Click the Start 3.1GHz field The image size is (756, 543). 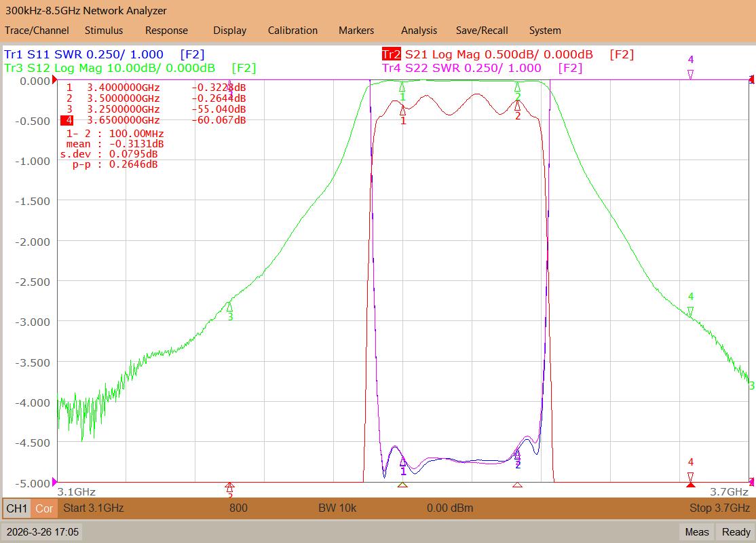[94, 508]
